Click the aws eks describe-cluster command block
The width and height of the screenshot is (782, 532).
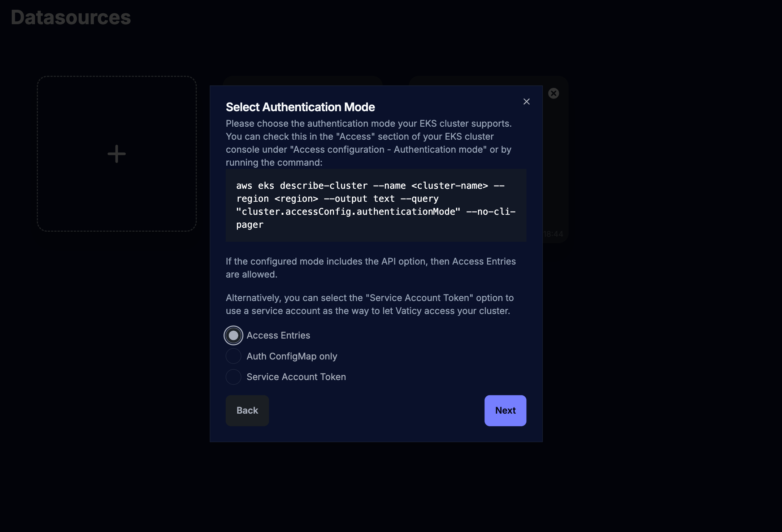(376, 205)
